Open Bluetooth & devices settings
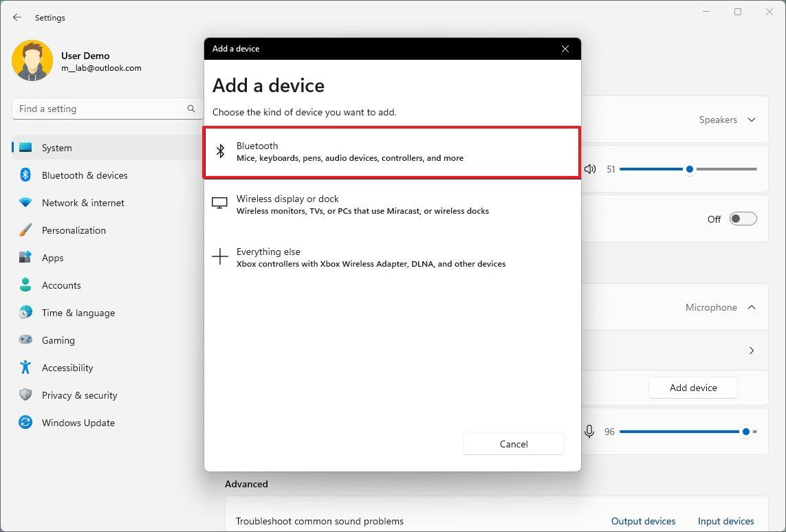The width and height of the screenshot is (786, 532). (x=84, y=175)
